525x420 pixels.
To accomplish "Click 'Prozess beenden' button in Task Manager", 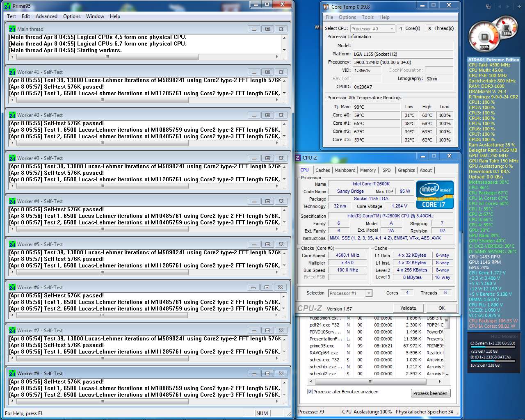I will [x=430, y=393].
